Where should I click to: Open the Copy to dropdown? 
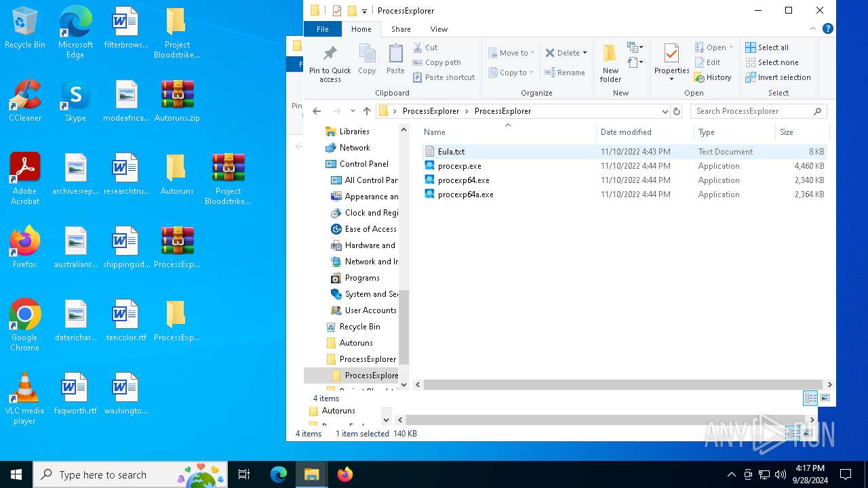pyautogui.click(x=511, y=73)
